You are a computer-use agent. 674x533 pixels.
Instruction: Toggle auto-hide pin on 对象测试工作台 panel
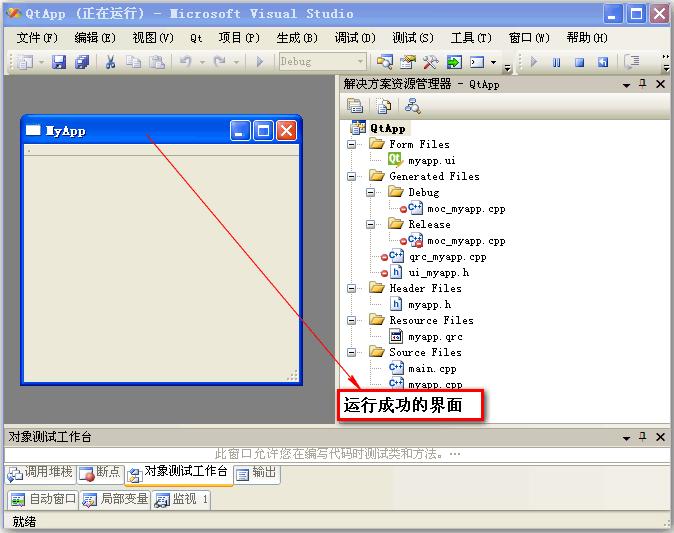click(643, 437)
